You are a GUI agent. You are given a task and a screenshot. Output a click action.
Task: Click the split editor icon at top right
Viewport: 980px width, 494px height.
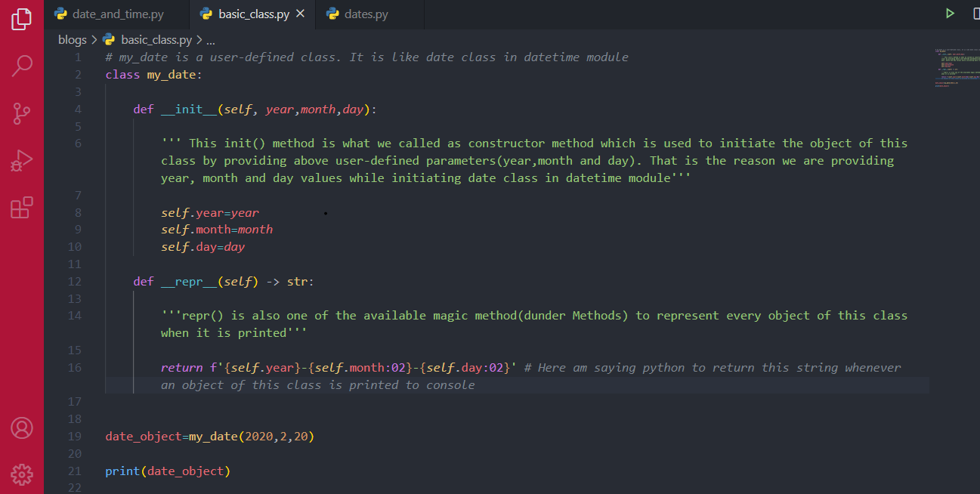click(975, 14)
